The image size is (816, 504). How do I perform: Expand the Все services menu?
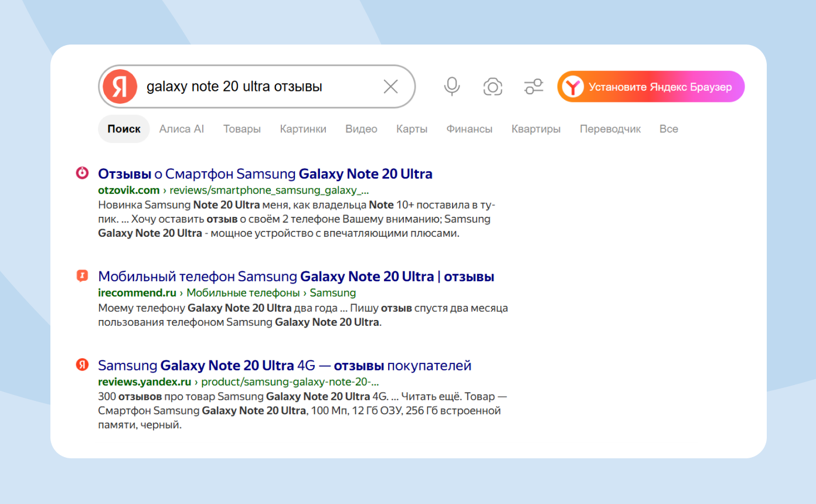(x=669, y=129)
